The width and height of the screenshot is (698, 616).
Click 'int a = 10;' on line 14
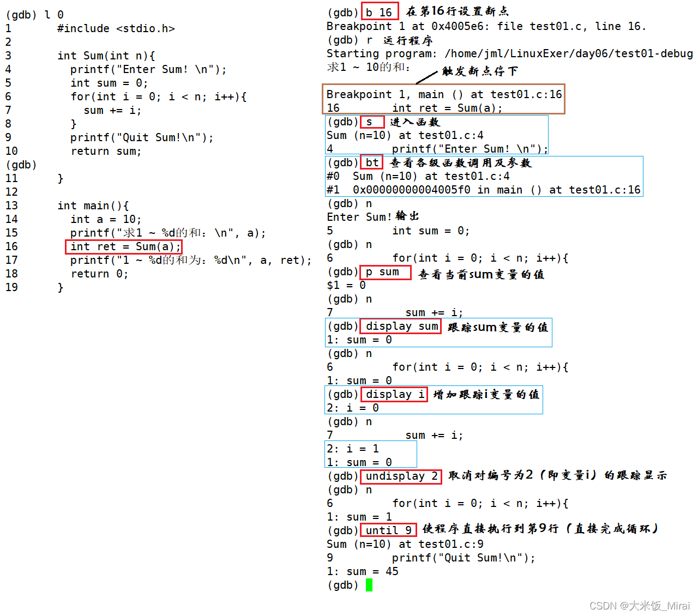point(106,219)
